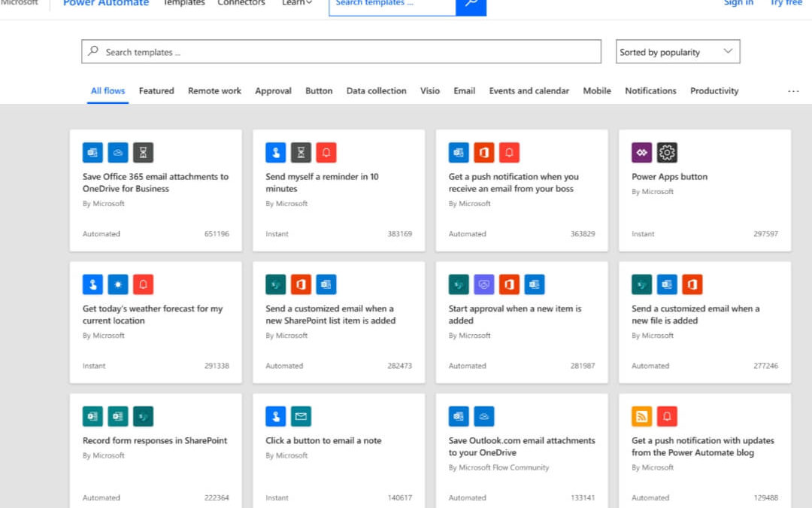Viewport: 812px width, 508px height.
Task: Click the hourglass delay icon in Save Office 365 attachments card
Action: 144,152
